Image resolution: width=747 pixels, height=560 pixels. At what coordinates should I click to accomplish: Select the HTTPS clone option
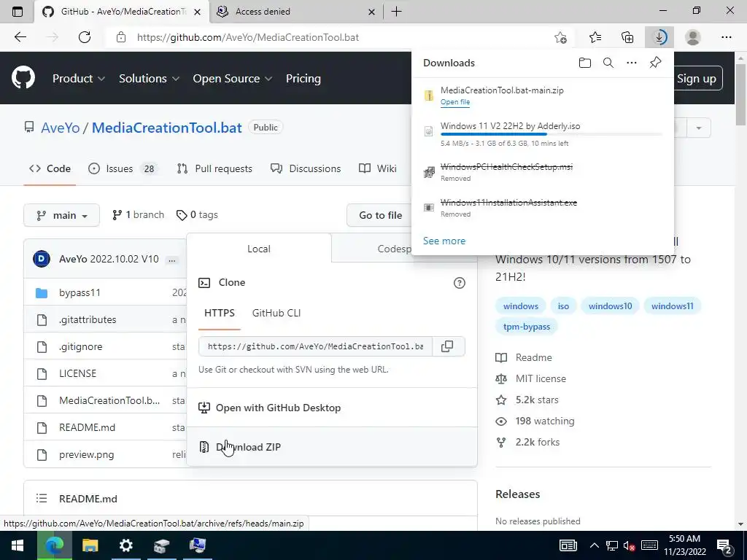(x=219, y=313)
